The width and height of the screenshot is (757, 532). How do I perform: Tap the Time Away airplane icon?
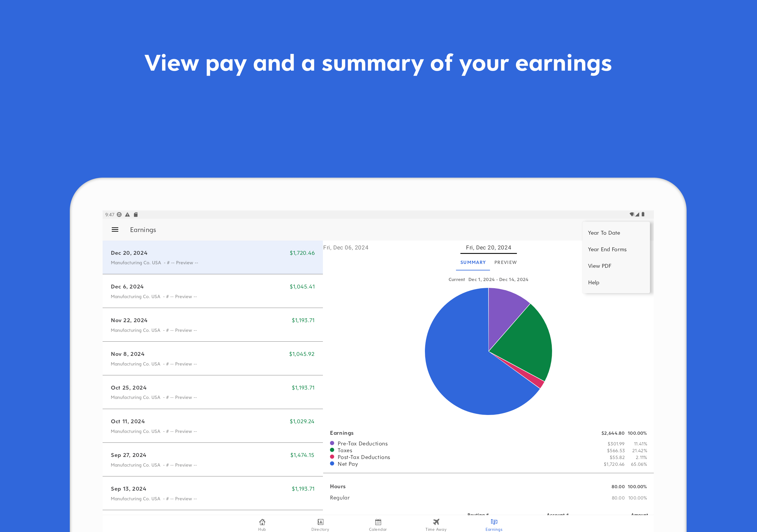(436, 522)
